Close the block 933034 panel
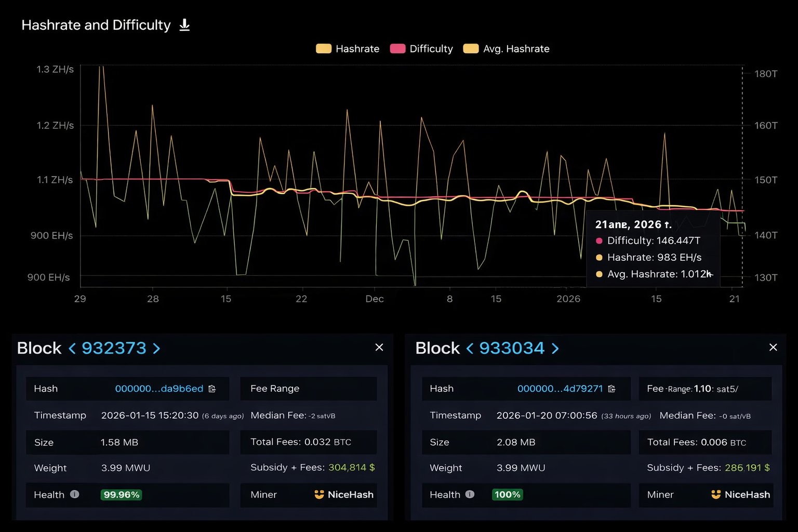This screenshot has height=532, width=798. [773, 348]
